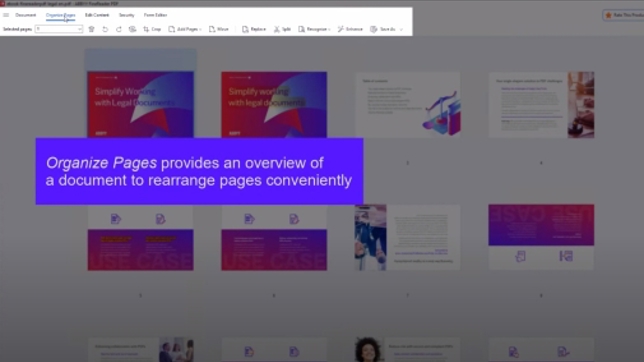The height and width of the screenshot is (362, 644).
Task: Rotate pages clockwise icon
Action: coord(119,29)
